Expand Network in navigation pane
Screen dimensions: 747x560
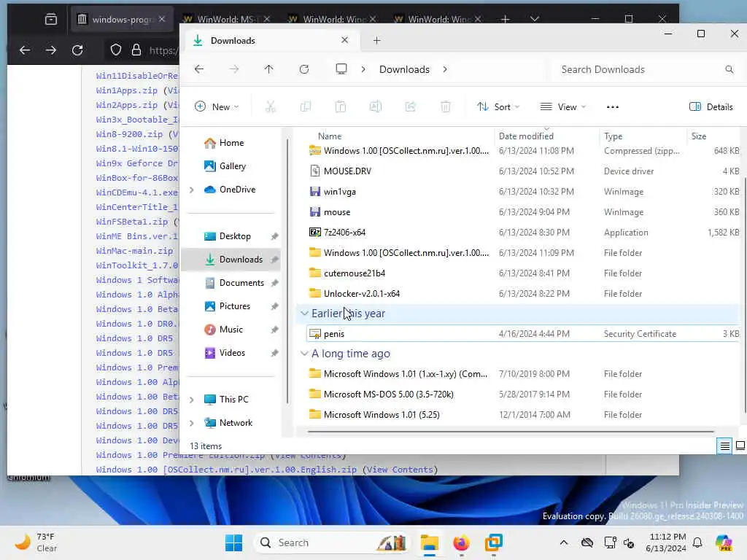(x=192, y=423)
